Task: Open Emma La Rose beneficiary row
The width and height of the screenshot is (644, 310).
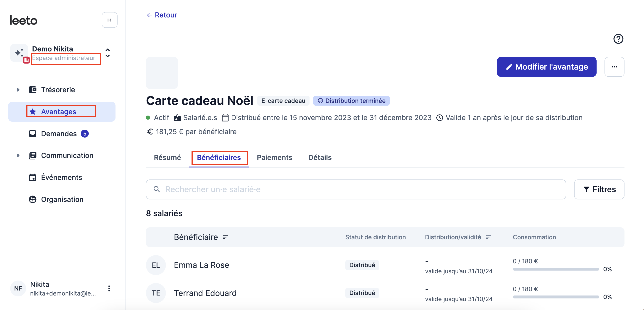Action: pos(385,265)
